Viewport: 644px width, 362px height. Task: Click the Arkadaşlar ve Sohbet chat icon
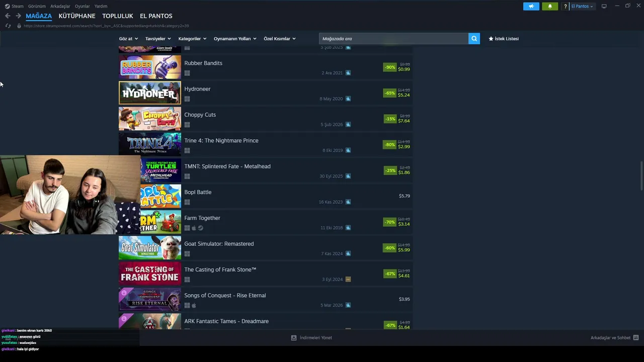tap(636, 338)
